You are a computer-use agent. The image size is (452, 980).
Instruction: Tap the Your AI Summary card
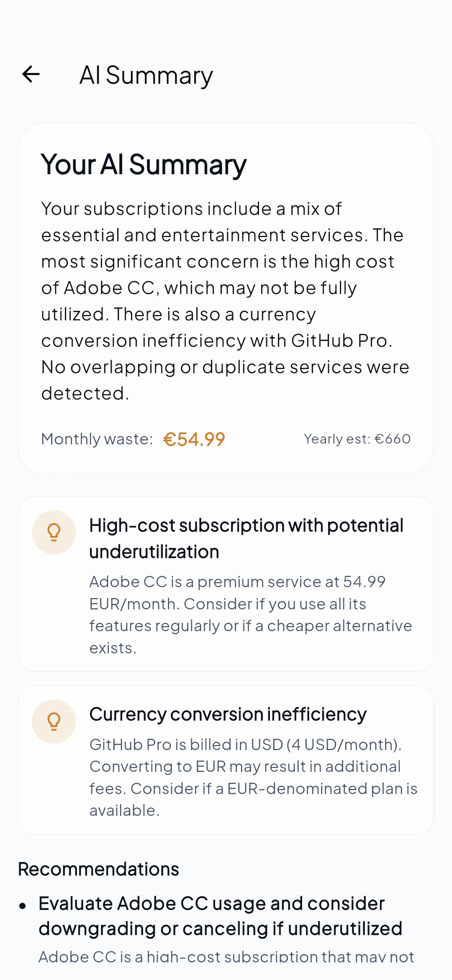click(x=226, y=298)
